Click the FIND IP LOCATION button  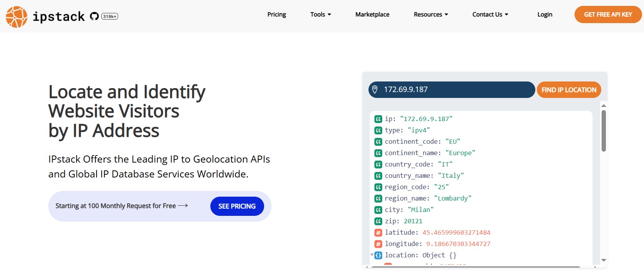click(569, 90)
